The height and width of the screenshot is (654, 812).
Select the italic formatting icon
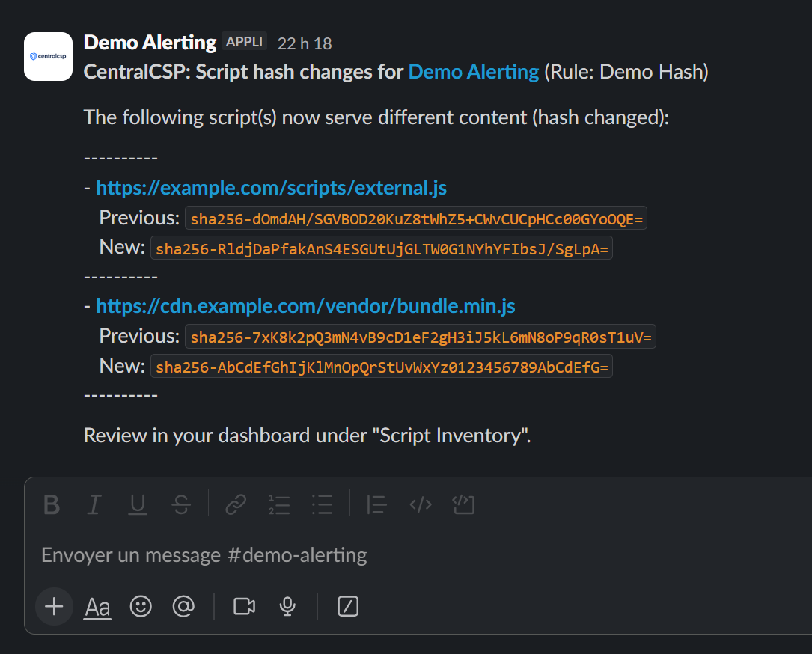click(x=94, y=505)
